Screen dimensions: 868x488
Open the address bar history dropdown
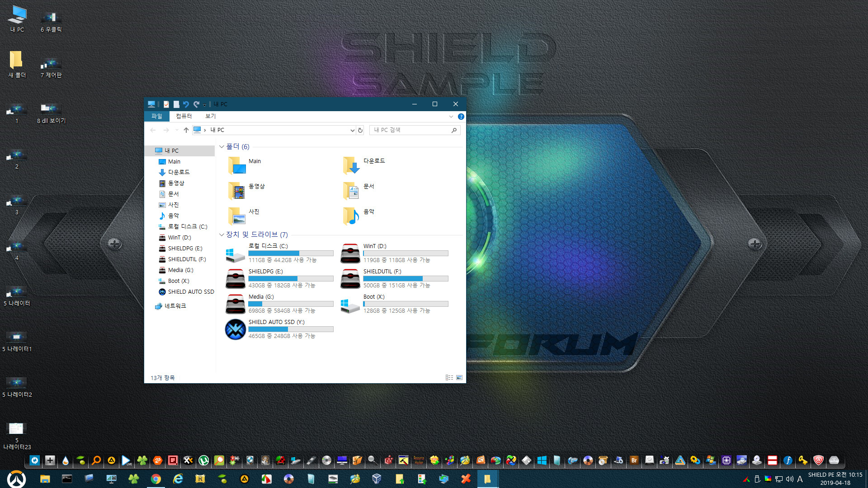352,130
